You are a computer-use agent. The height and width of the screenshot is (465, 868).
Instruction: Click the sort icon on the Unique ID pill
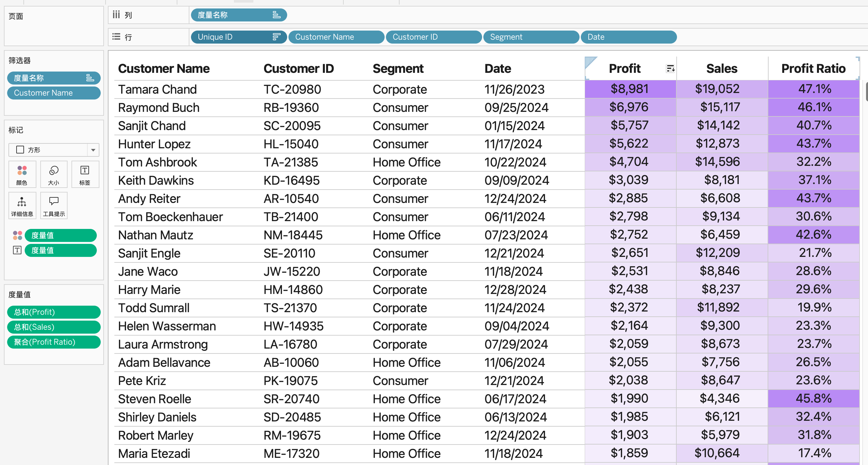click(276, 37)
